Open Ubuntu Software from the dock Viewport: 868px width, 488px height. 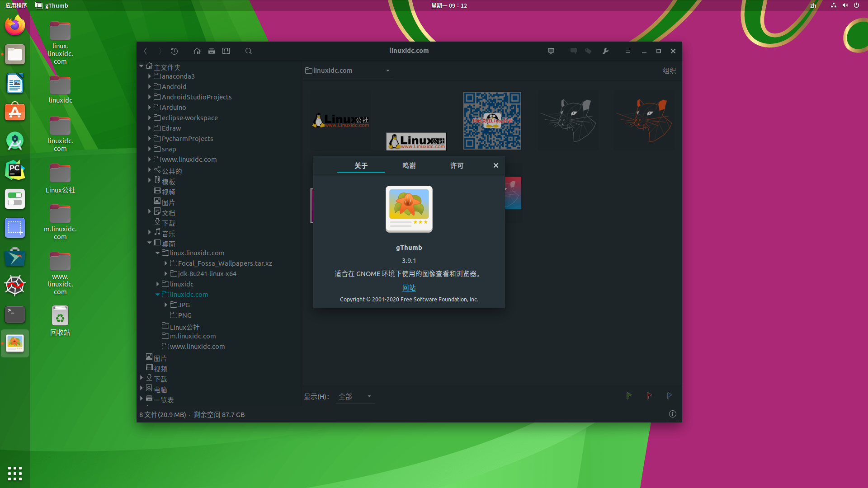pos(15,112)
